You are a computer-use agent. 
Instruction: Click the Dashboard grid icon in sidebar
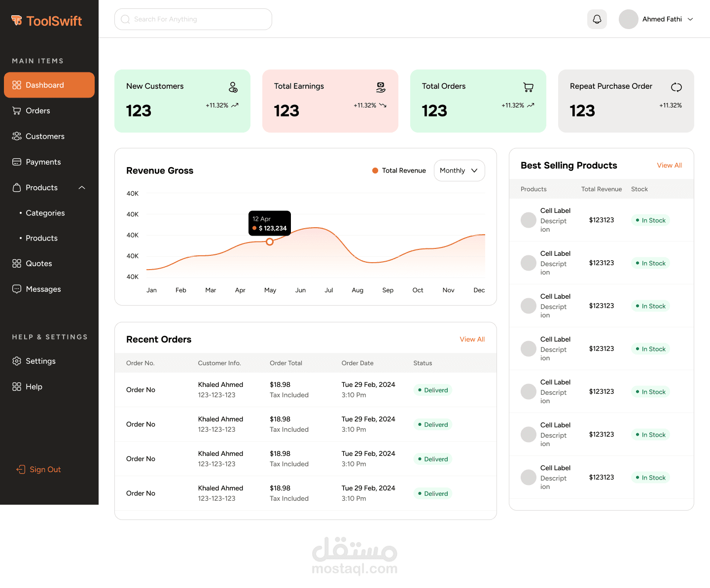click(17, 85)
